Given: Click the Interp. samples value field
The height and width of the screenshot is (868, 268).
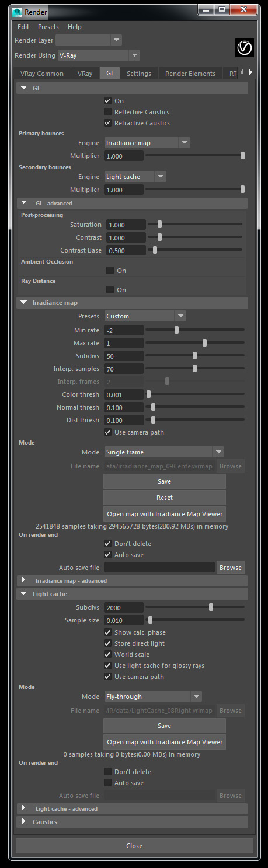Looking at the screenshot, I should [124, 369].
